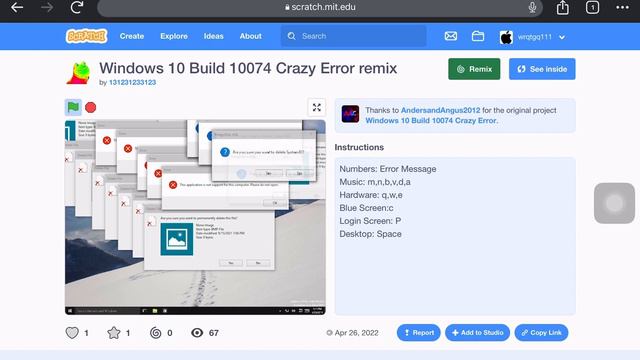The height and width of the screenshot is (360, 640).
Task: Open the browser three-dot menu
Action: pyautogui.click(x=622, y=7)
